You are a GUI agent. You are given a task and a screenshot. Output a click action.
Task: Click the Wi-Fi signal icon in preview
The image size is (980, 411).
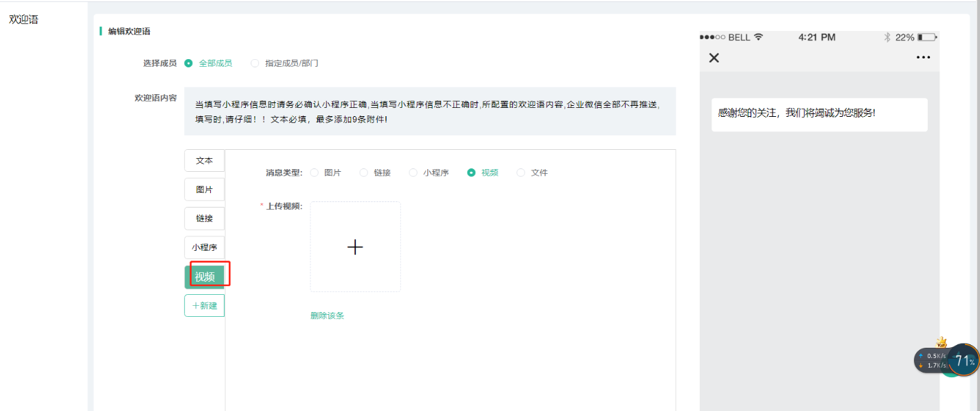pos(758,37)
